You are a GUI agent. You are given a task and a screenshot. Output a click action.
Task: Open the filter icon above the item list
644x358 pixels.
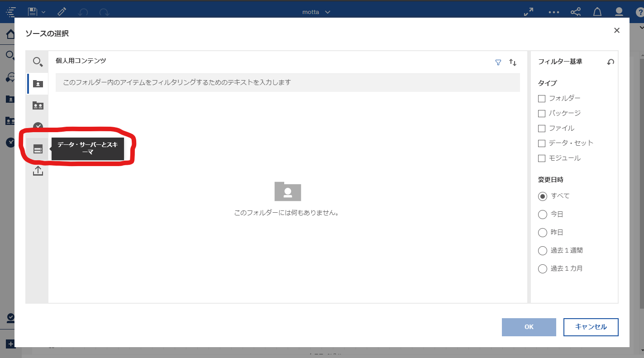[x=498, y=62]
